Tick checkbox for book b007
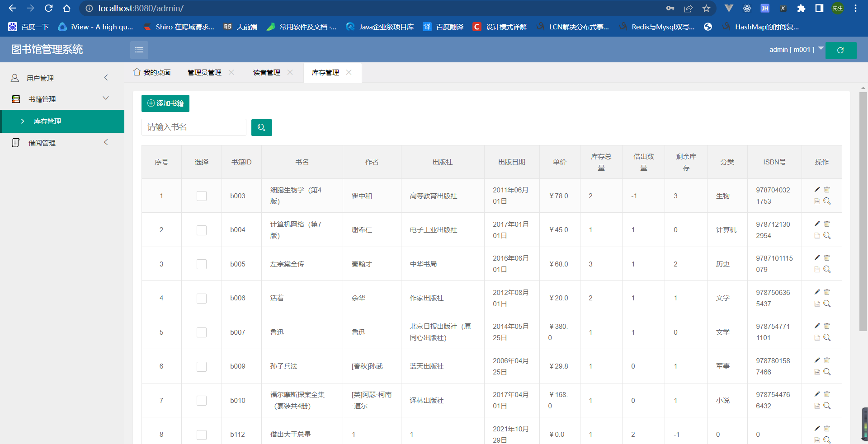Screen dimensions: 868x444 point(202,332)
